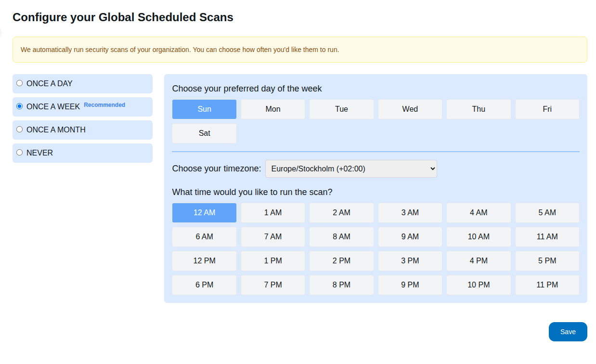This screenshot has width=596, height=364.
Task: Select 11 PM for the nightly scan
Action: (547, 285)
